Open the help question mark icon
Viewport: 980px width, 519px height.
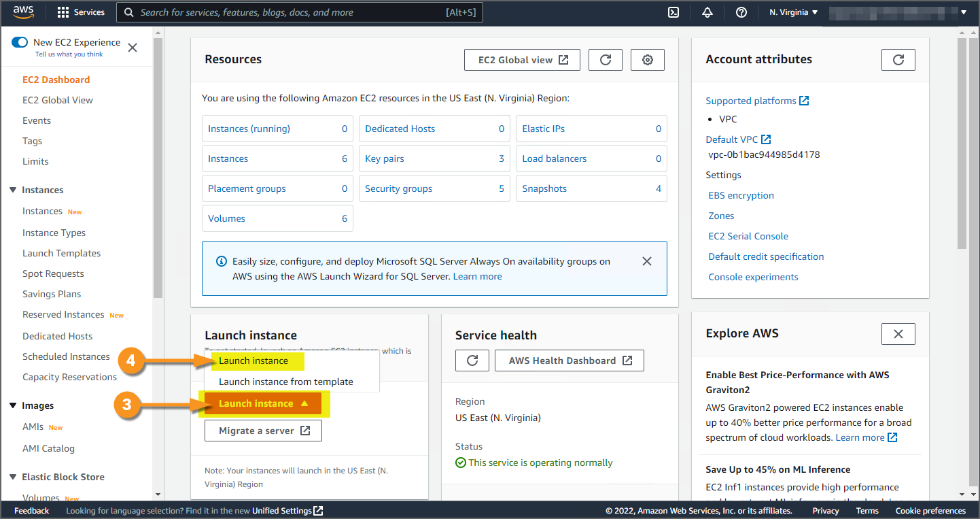741,12
